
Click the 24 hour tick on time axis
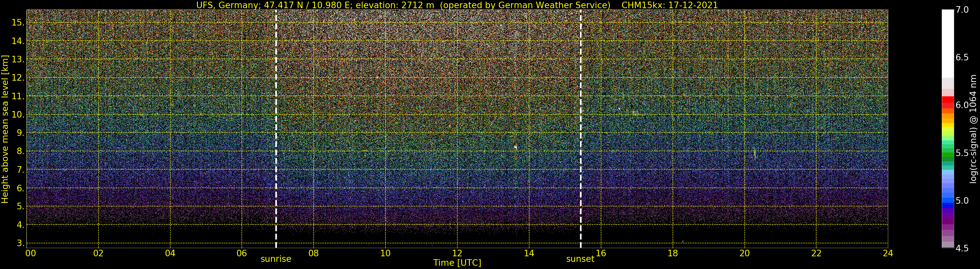coord(888,253)
